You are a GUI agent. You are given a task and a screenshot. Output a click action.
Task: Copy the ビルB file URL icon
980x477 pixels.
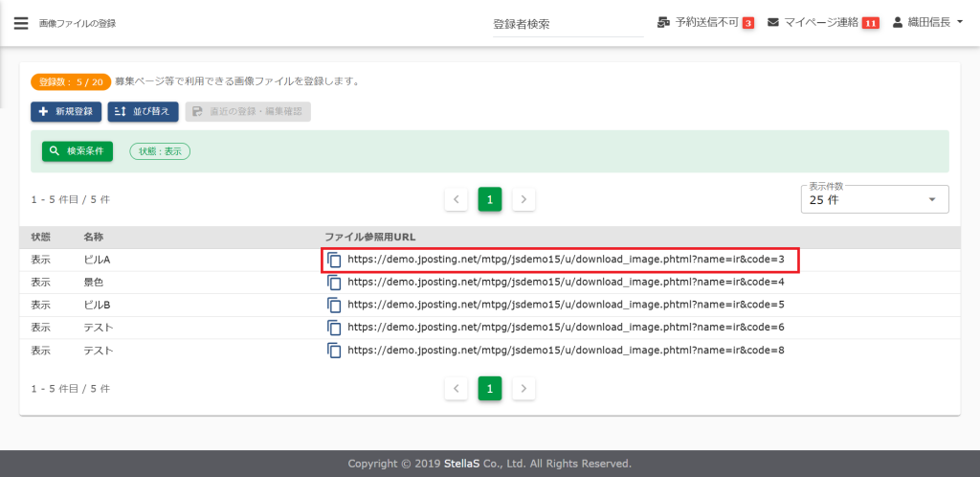(x=335, y=305)
